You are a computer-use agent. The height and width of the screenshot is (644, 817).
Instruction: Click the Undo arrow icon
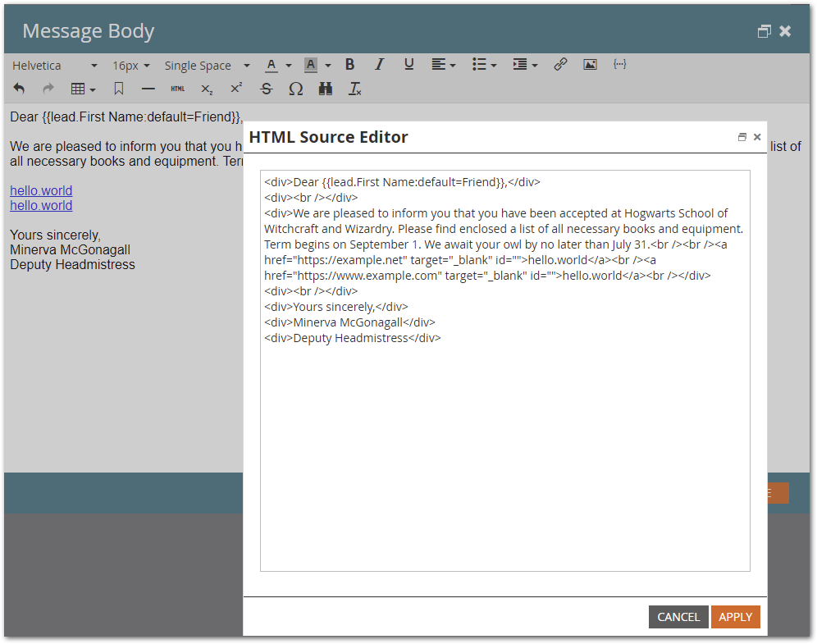19,89
